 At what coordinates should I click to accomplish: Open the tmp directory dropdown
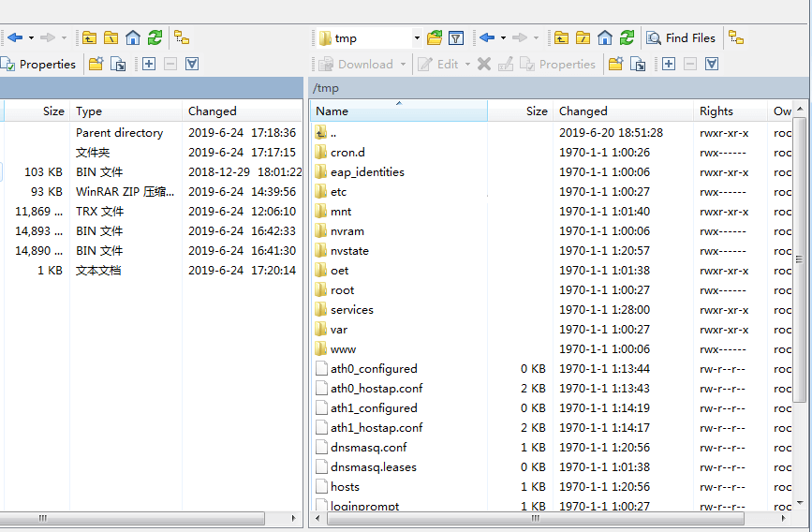(x=417, y=38)
